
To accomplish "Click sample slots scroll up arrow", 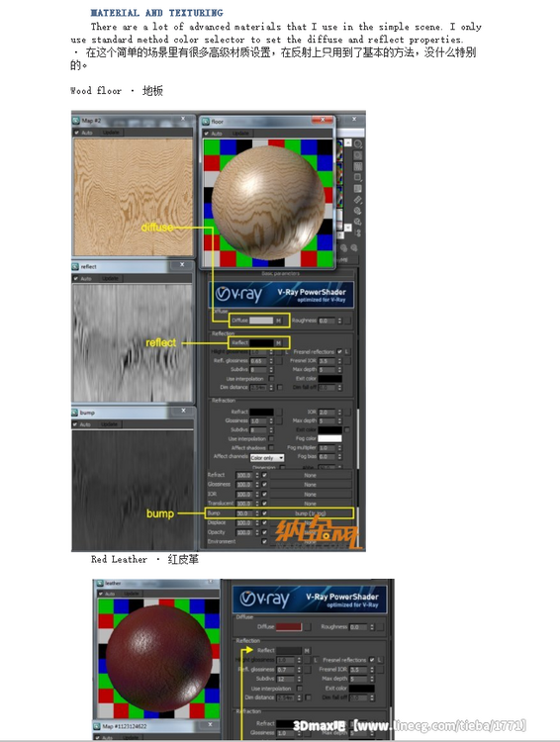I will [x=348, y=142].
